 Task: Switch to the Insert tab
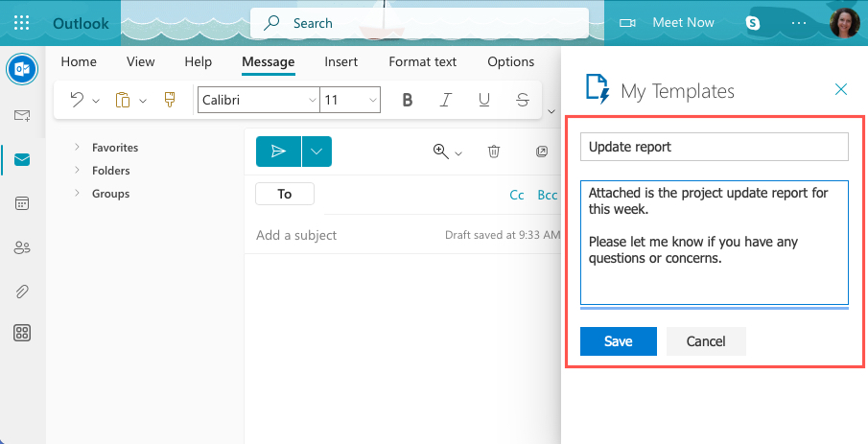[x=340, y=61]
